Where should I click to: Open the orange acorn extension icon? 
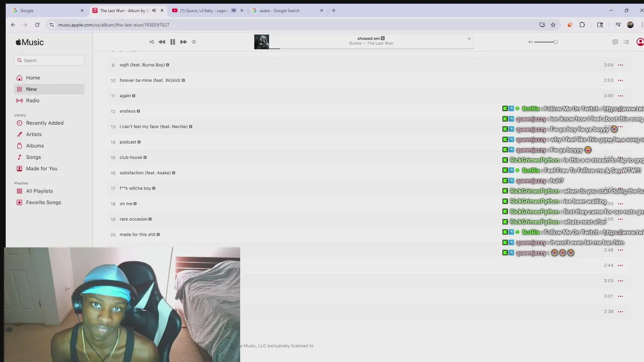click(x=570, y=25)
